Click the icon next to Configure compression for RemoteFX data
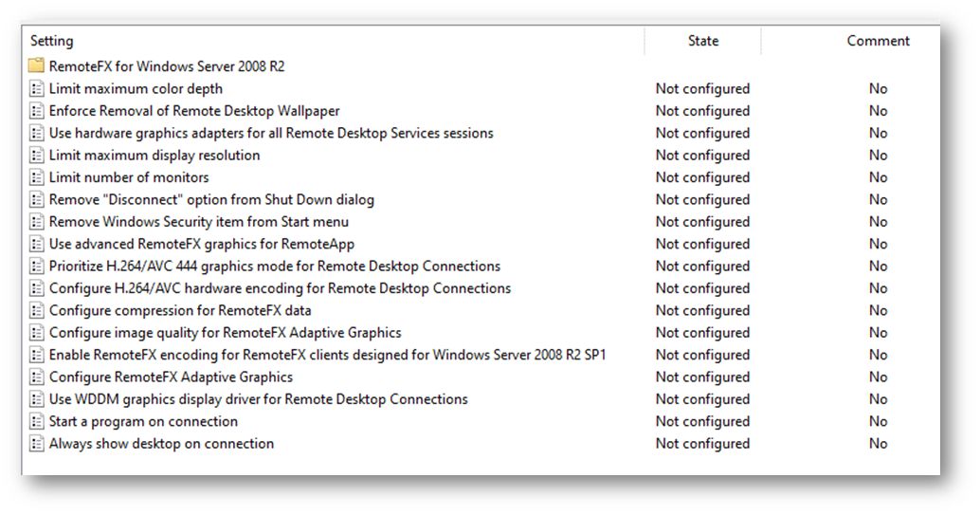Viewport: 980px width, 515px height. point(37,310)
